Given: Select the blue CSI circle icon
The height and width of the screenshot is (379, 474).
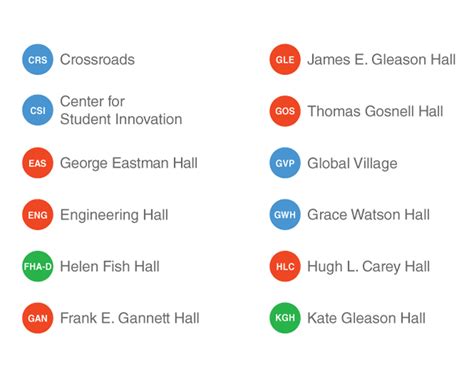Looking at the screenshot, I should [38, 110].
